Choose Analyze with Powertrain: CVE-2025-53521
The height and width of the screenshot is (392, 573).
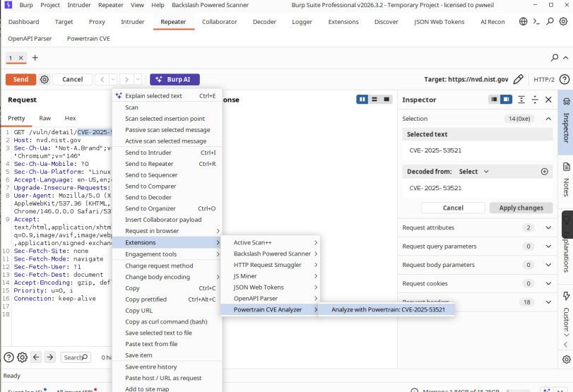(388, 309)
